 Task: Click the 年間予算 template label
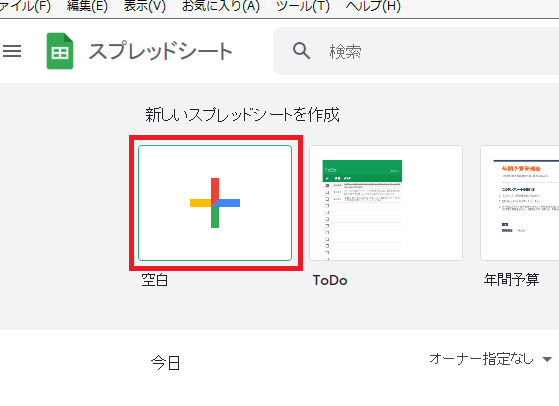point(512,279)
